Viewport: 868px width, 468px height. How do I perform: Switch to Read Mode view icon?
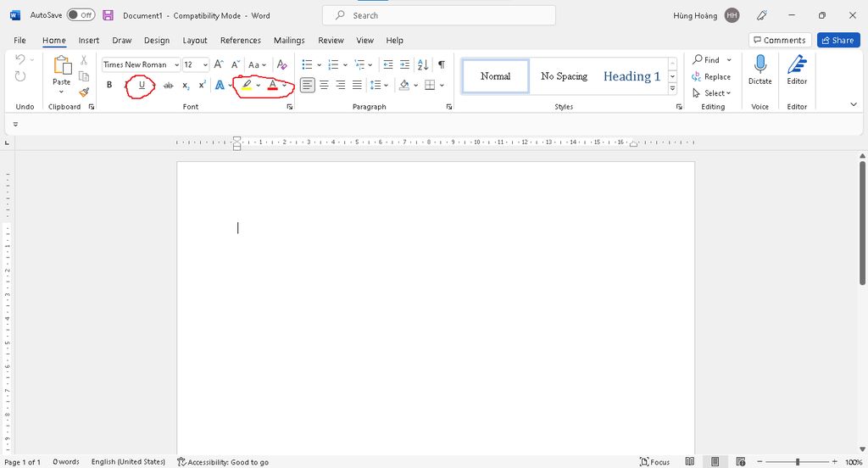(690, 462)
